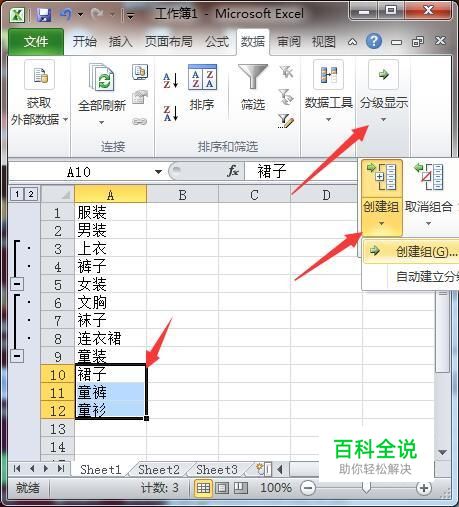
Task: Click the connection Properties icon
Action: 140,97
